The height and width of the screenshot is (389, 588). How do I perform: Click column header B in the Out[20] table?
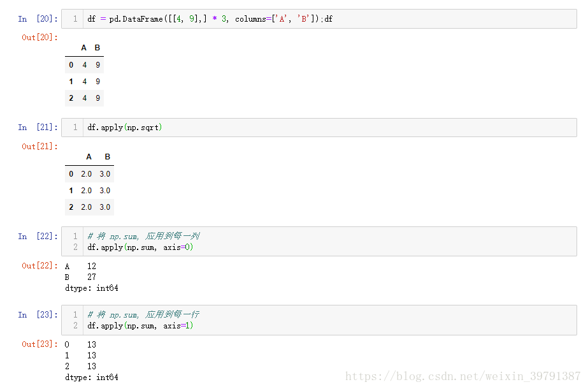[x=97, y=48]
